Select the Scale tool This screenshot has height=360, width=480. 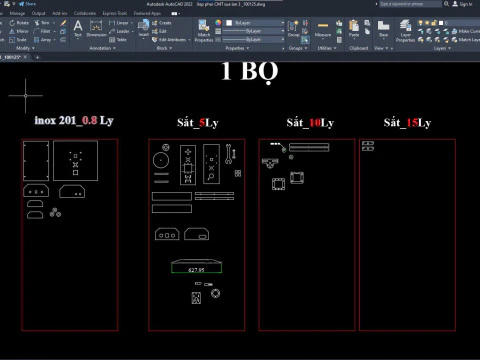[x=18, y=40]
